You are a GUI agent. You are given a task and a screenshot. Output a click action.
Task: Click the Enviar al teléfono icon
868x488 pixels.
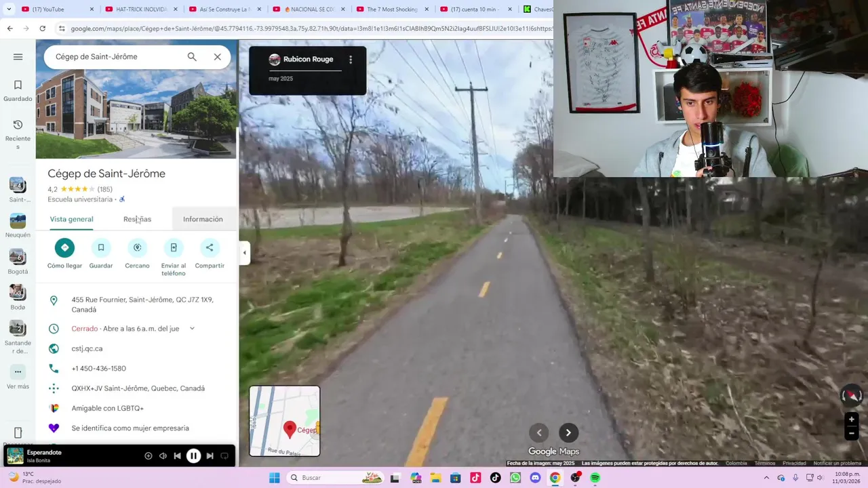(174, 247)
